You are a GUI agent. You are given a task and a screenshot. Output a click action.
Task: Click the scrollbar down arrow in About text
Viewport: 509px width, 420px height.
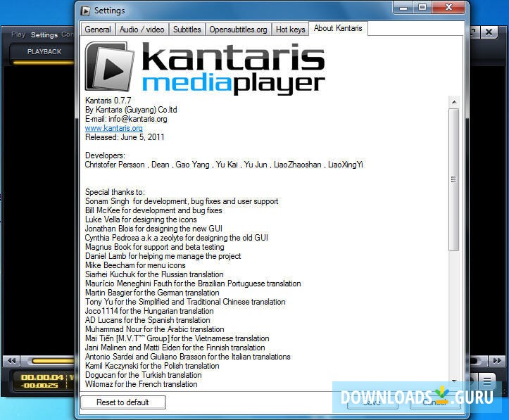pyautogui.click(x=454, y=381)
